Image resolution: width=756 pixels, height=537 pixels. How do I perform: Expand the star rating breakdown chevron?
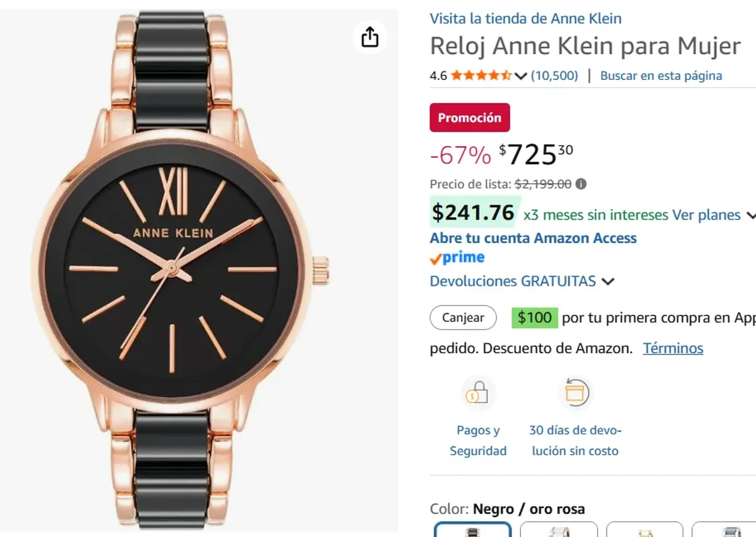pos(521,76)
